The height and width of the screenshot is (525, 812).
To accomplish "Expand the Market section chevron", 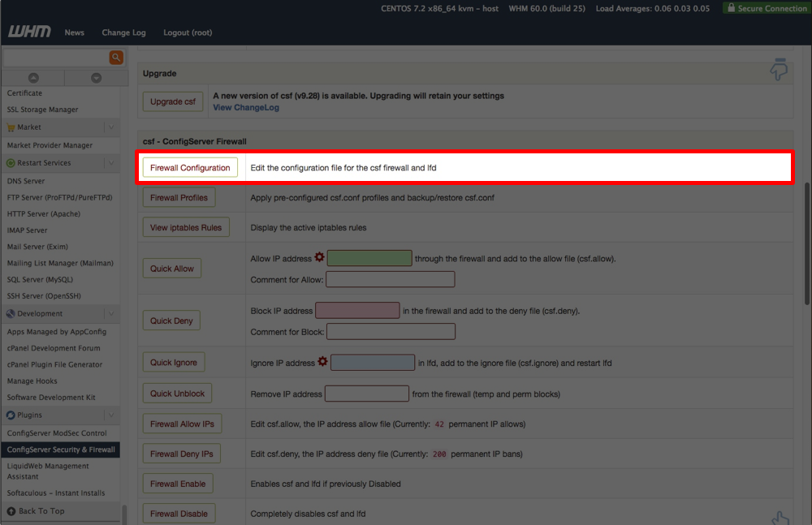I will click(111, 127).
